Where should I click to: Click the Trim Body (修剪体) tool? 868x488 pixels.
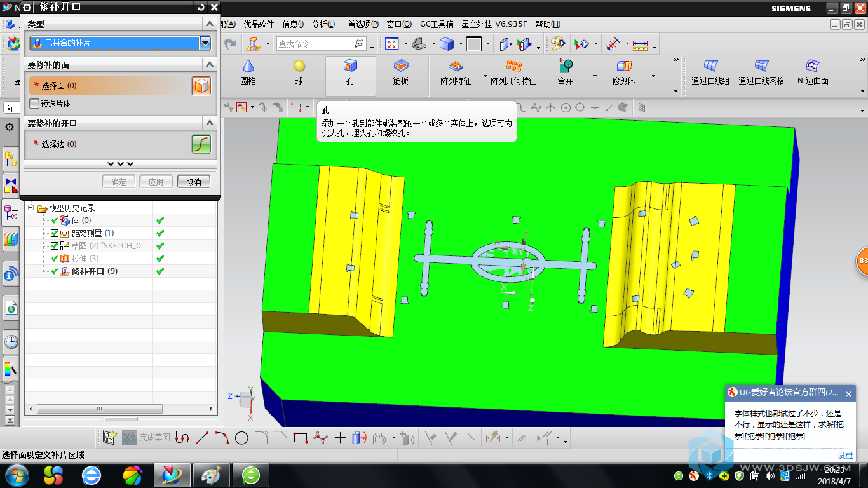pyautogui.click(x=623, y=72)
